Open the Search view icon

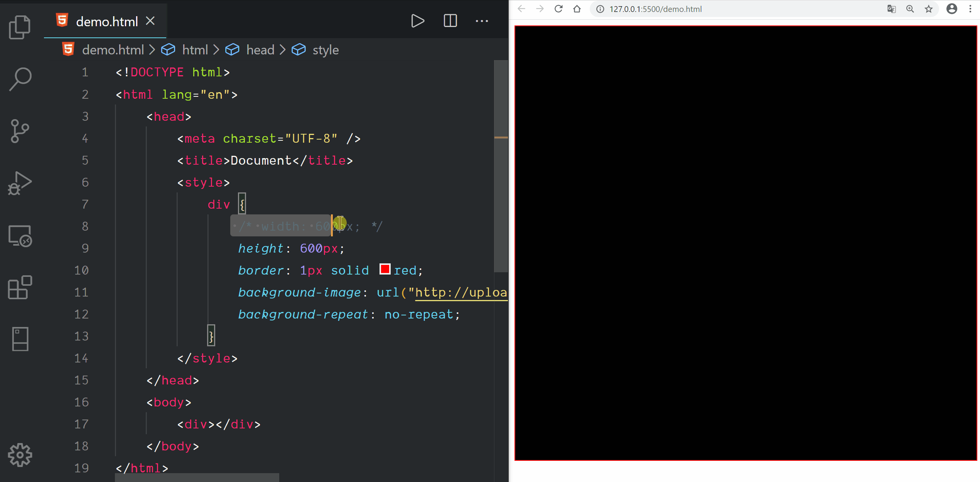click(x=20, y=79)
